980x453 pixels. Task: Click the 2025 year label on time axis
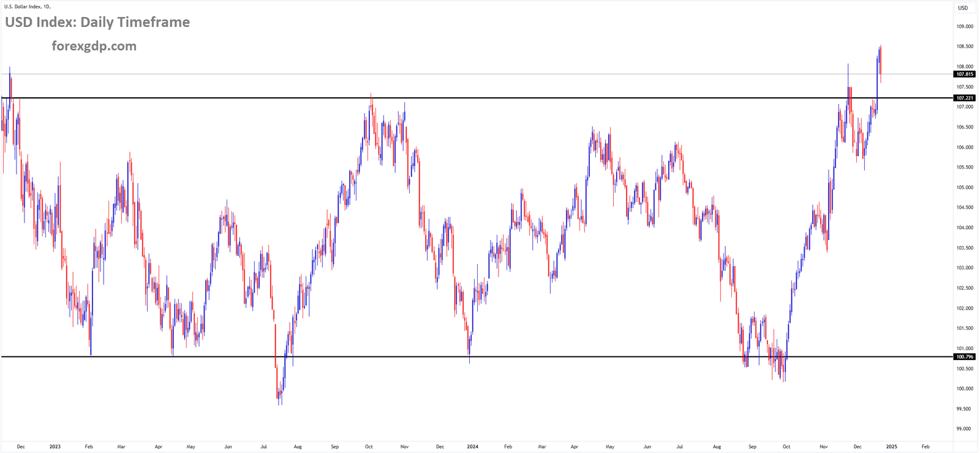coord(891,447)
